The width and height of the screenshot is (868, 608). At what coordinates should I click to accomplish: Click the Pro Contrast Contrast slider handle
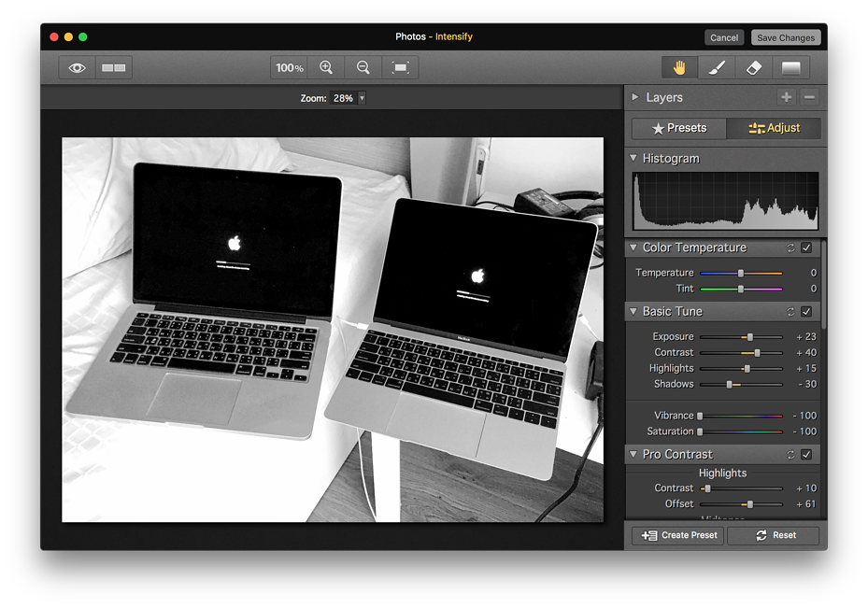[x=707, y=488]
